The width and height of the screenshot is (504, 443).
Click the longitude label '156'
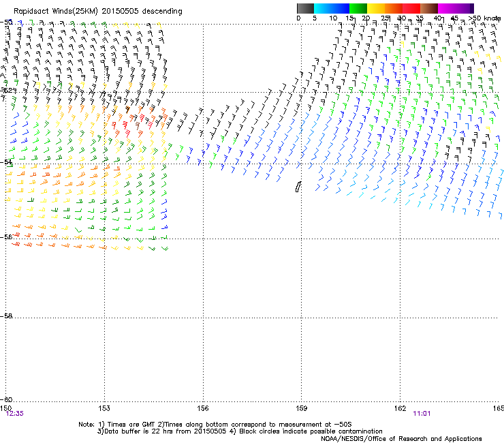[x=203, y=408]
